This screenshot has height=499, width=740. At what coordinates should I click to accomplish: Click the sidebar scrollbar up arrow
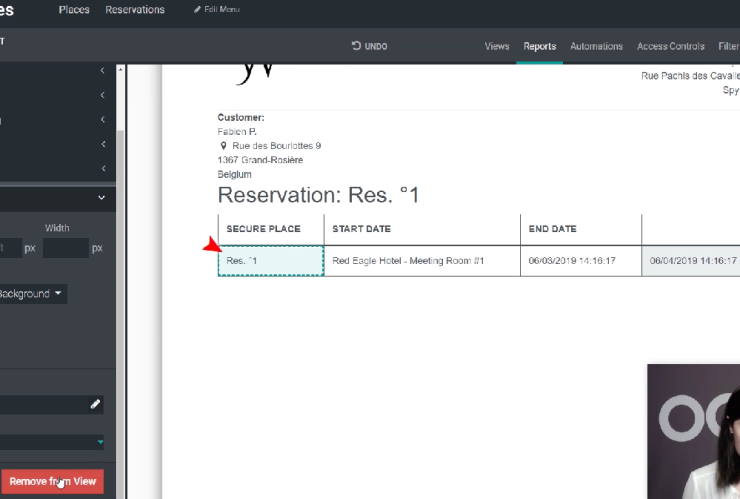click(120, 70)
